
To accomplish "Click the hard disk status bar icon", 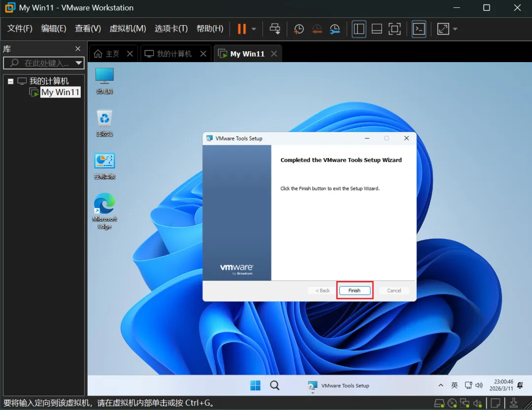I will (439, 403).
